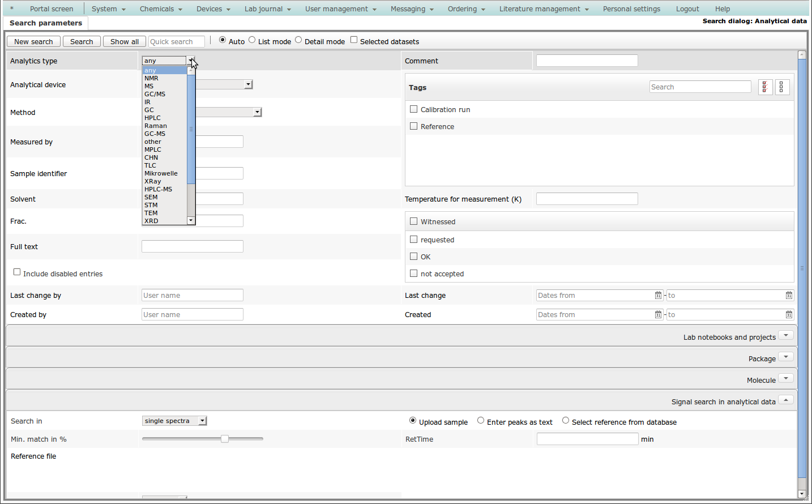Open the Literature management menu
The width and height of the screenshot is (812, 504).
(x=544, y=9)
